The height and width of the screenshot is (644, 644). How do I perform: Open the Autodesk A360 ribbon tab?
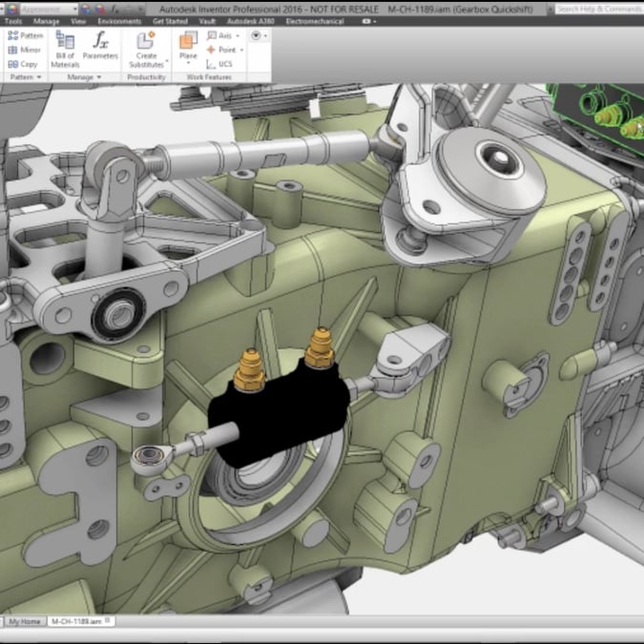(x=251, y=21)
